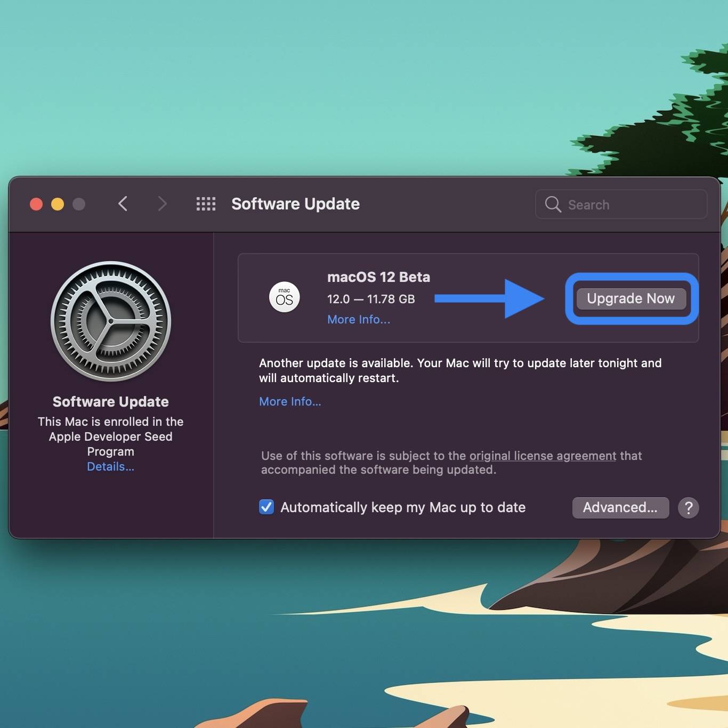Click the question mark help icon
The height and width of the screenshot is (728, 728).
(x=688, y=507)
